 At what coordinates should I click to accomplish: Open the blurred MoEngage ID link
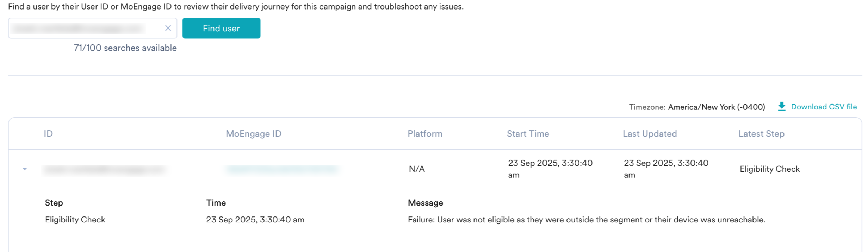click(x=283, y=170)
